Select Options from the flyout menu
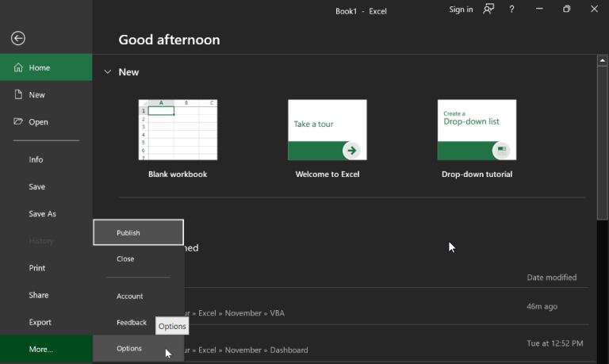The width and height of the screenshot is (609, 364). [x=129, y=349]
